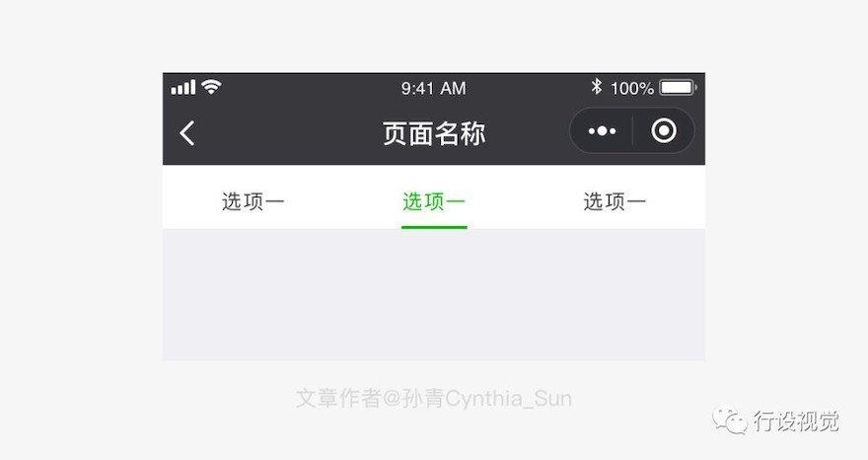The image size is (868, 460).
Task: Click the battery icon in status bar
Action: (679, 88)
